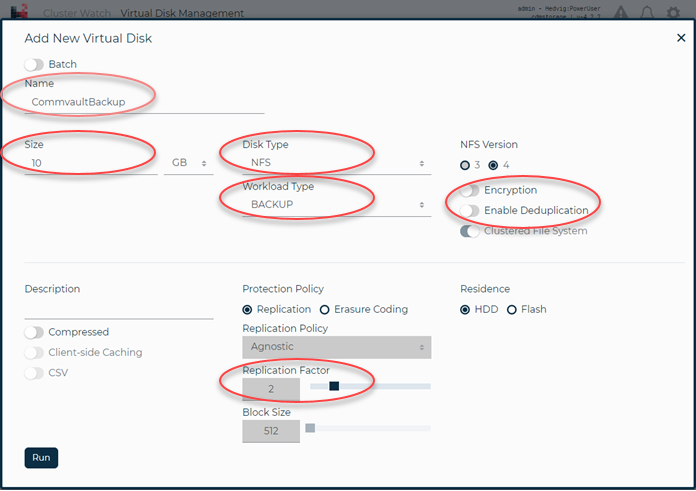This screenshot has height=491, width=696.
Task: Click the Replication Factor value box
Action: [x=271, y=389]
